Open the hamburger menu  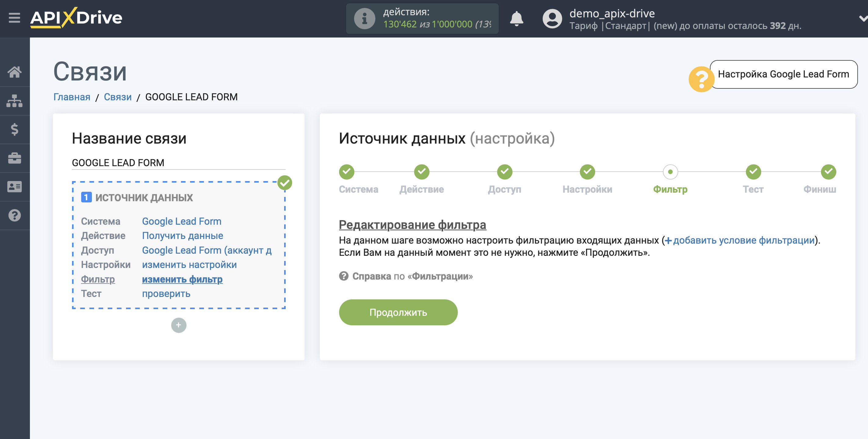pos(14,17)
